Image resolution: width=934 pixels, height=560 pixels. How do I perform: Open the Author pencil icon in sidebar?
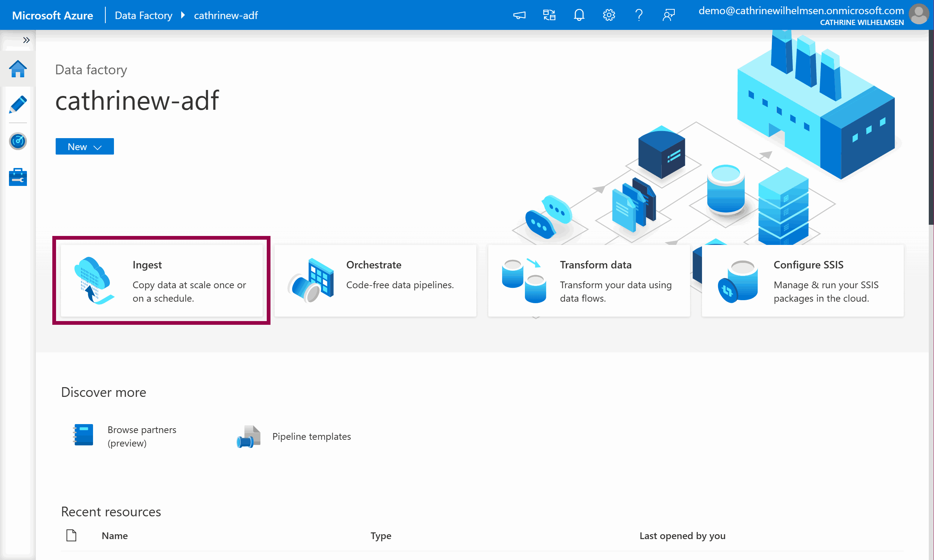(18, 105)
